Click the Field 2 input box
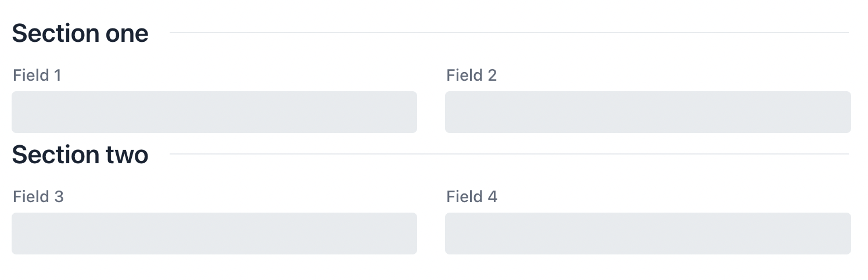 click(648, 112)
